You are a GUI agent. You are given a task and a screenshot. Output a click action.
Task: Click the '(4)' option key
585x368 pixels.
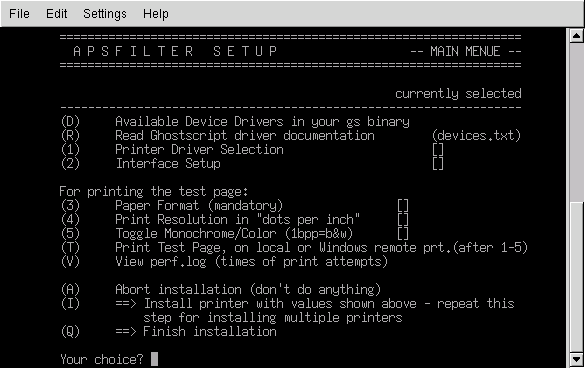coord(70,219)
